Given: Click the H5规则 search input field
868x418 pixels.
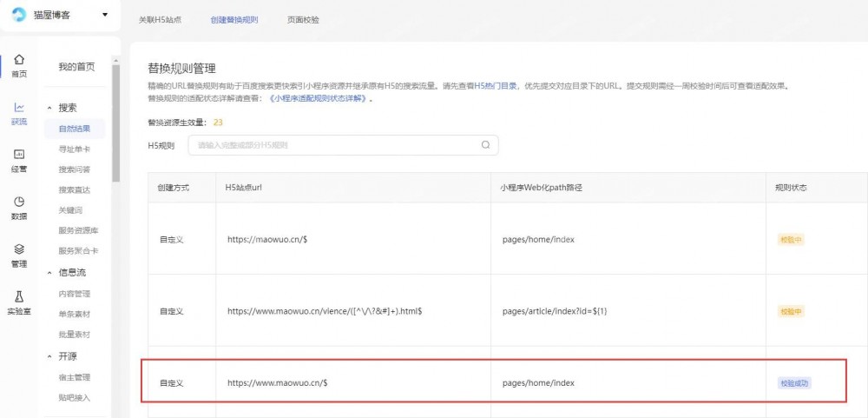Looking at the screenshot, I should click(x=343, y=145).
